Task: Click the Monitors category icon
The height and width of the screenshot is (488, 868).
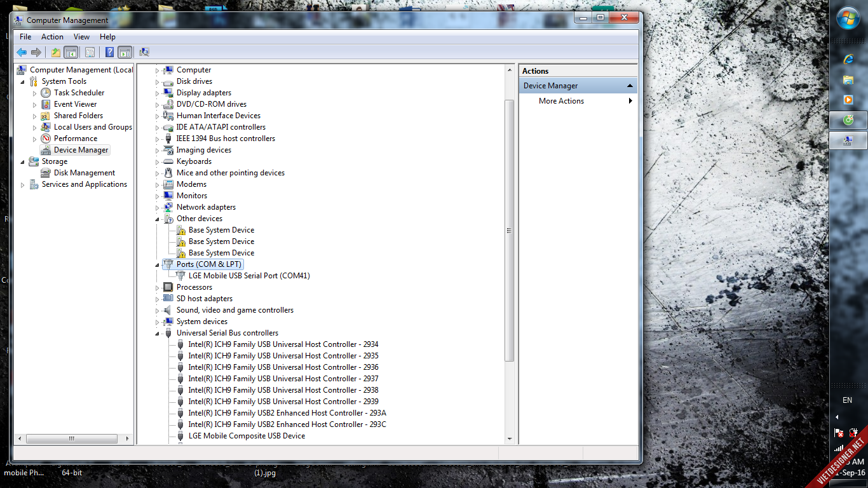Action: click(168, 196)
